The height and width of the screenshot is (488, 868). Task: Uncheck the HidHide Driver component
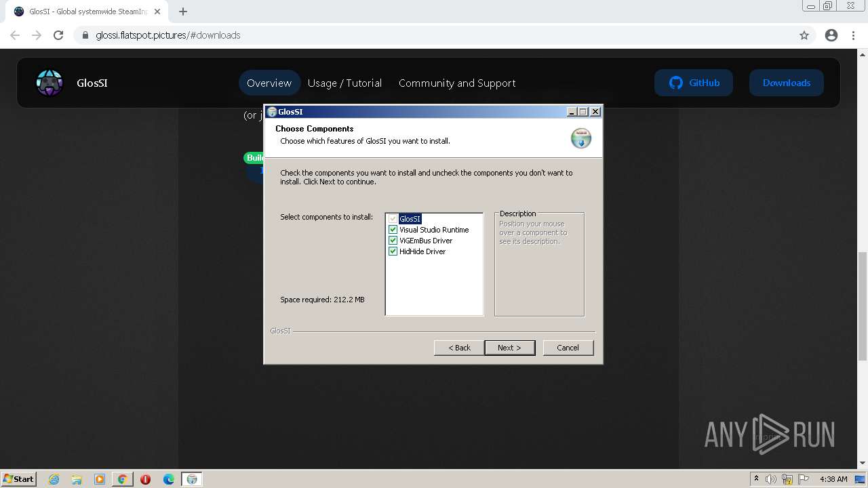click(x=393, y=251)
